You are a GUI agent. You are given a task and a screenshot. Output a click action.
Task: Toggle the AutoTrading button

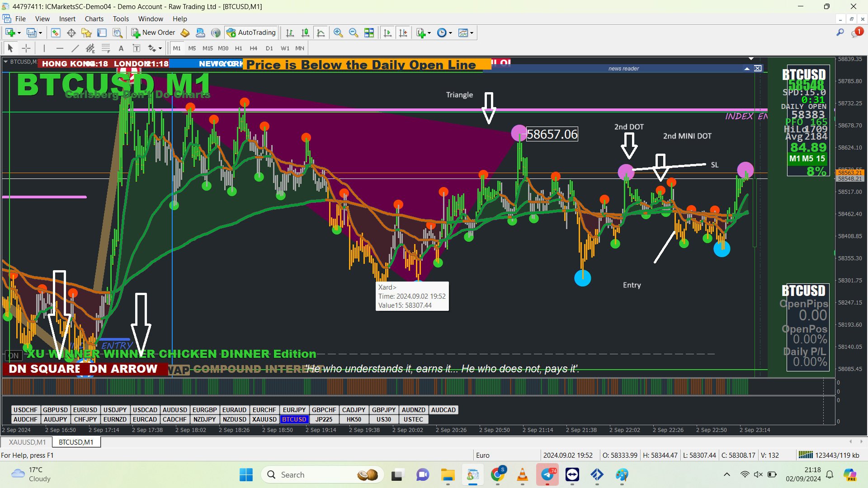[x=251, y=33]
